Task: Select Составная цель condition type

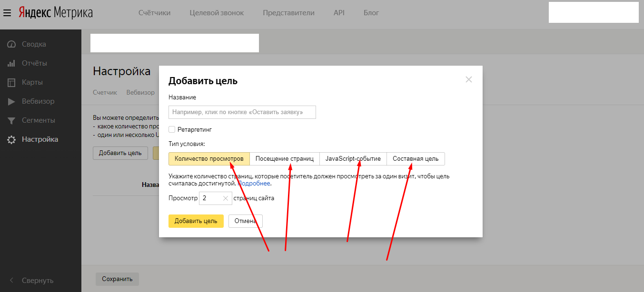Action: 416,159
